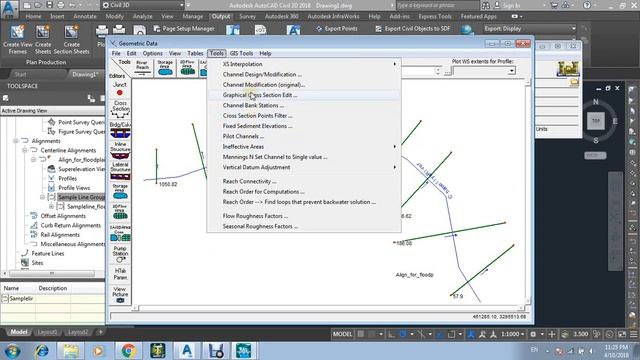Collapse the Sample Line Groups node
Image resolution: width=640 pixels, height=360 pixels.
pyautogui.click(x=42, y=197)
